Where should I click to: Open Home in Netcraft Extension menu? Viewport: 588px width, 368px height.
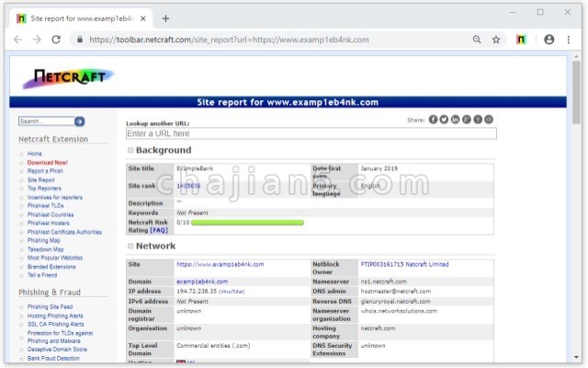click(x=35, y=154)
